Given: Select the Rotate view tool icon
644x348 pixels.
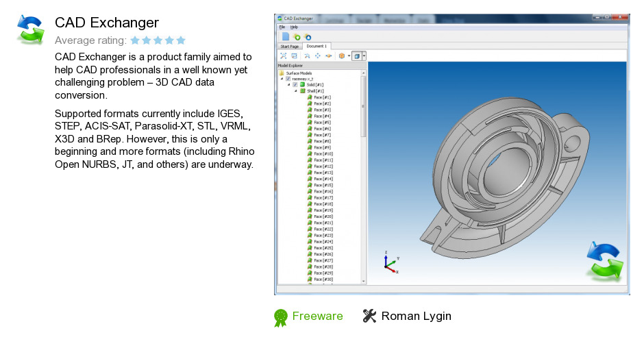Looking at the screenshot, I should click(x=307, y=56).
